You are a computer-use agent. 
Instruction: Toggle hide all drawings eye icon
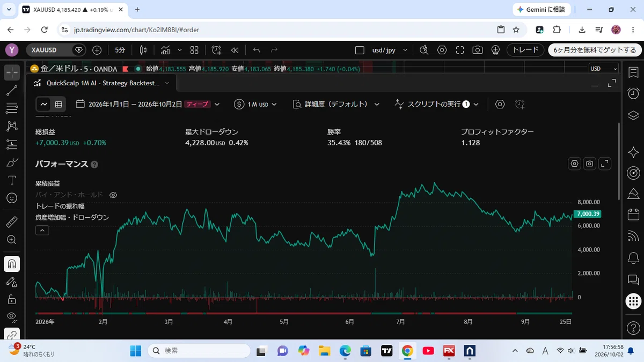coord(12,317)
